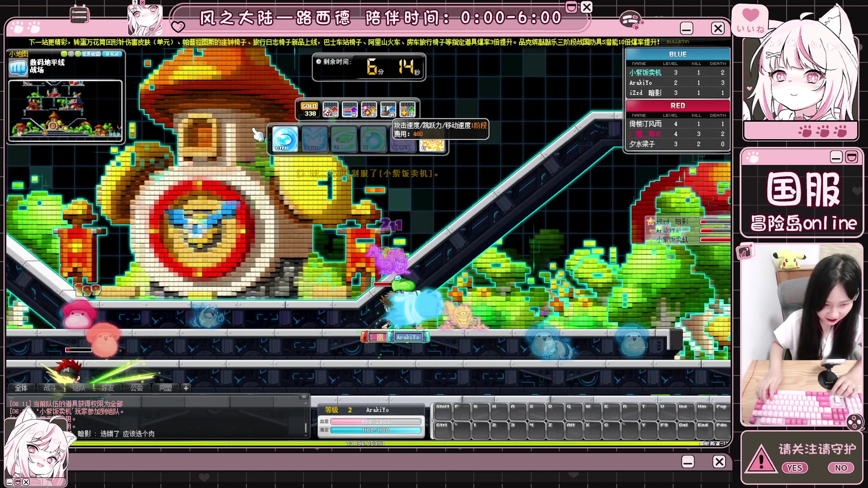This screenshot has width=868, height=488.
Task: Click the minimap preview image
Action: 66,110
